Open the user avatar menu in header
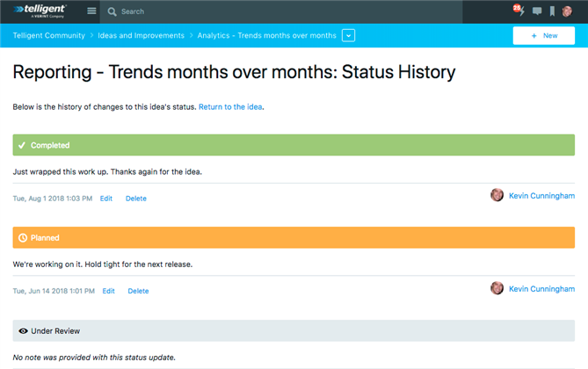 point(567,11)
